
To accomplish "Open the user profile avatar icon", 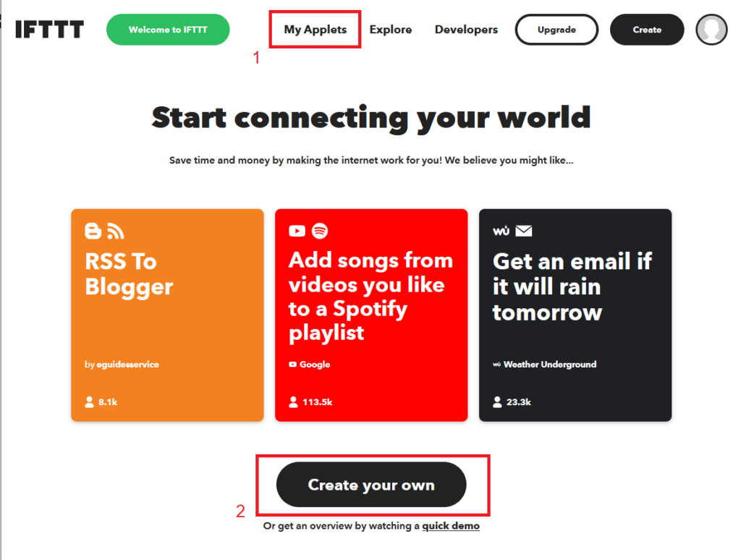I will (x=711, y=29).
